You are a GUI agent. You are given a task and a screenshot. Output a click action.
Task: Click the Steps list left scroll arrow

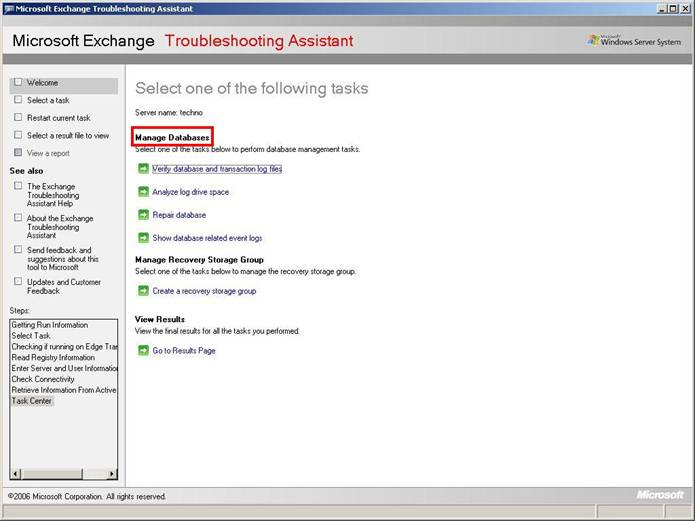tap(16, 474)
